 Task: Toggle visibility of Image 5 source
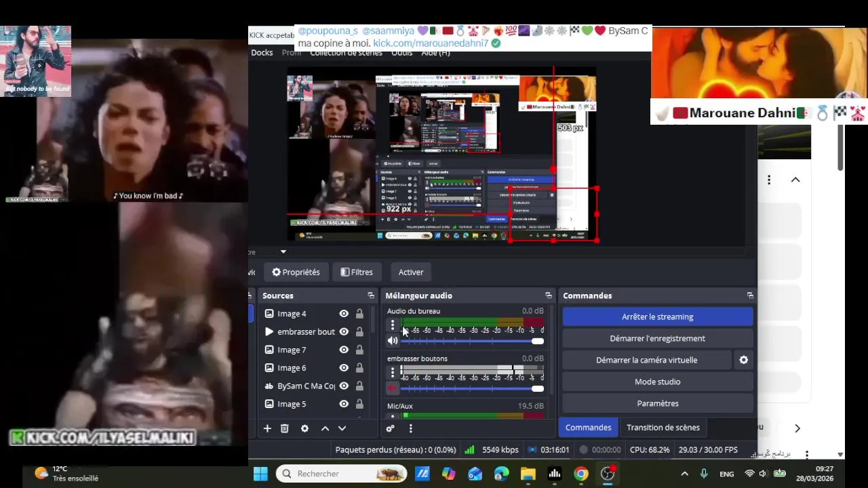tap(344, 404)
